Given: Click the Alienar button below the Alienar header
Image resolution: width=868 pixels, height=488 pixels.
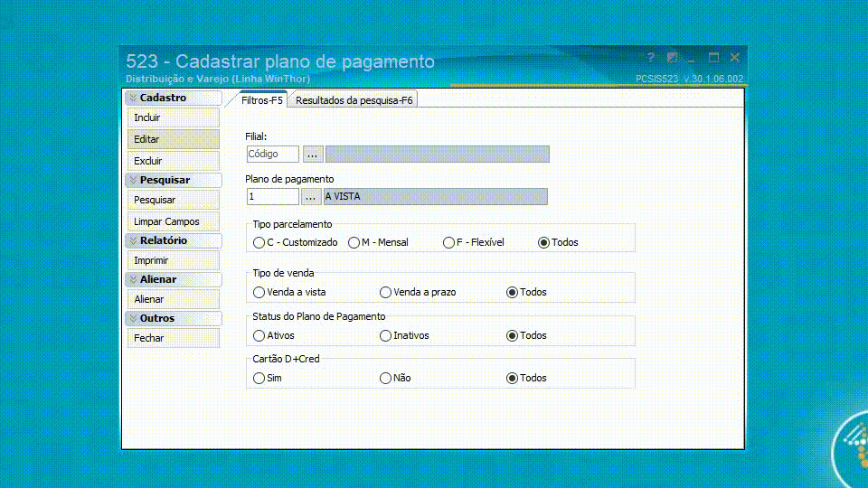Looking at the screenshot, I should 174,299.
